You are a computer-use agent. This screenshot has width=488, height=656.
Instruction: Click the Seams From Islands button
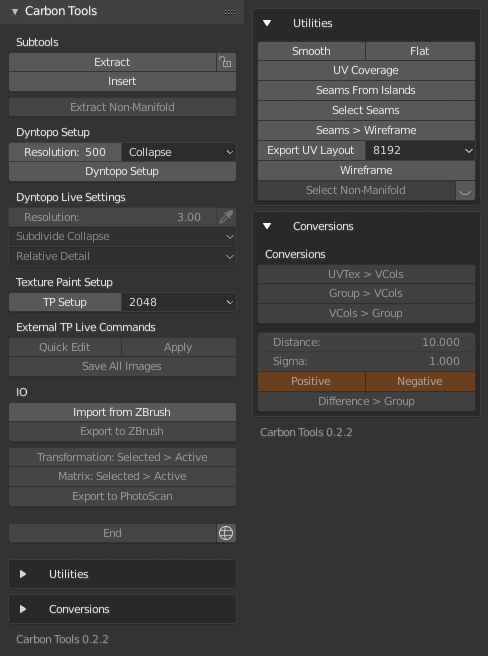[x=366, y=90]
